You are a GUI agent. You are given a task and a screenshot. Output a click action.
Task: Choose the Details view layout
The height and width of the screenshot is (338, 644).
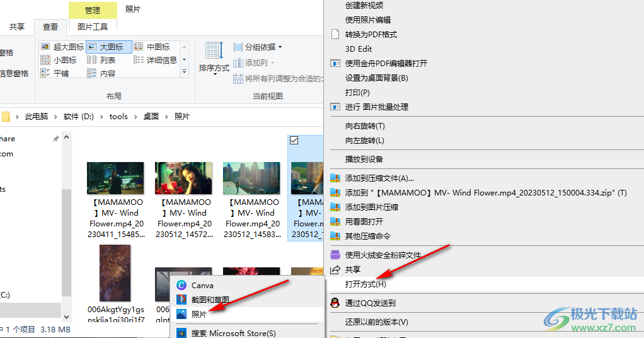pos(155,60)
